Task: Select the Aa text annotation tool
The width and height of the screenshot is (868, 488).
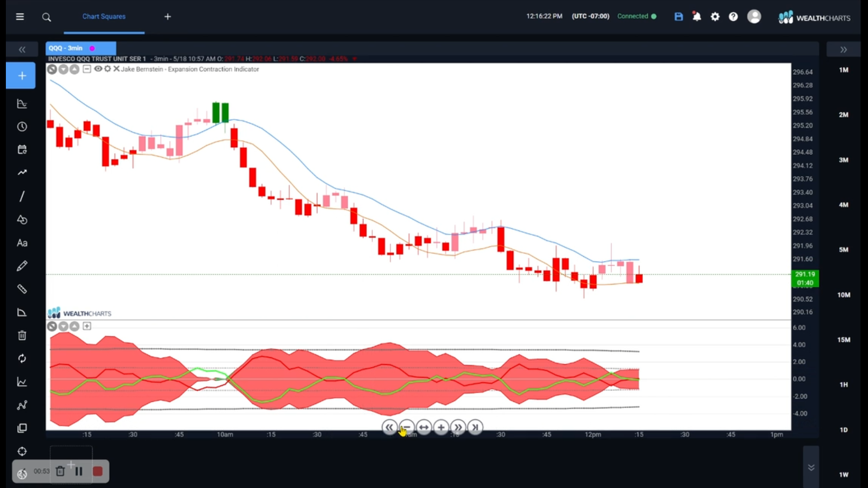Action: click(x=22, y=243)
